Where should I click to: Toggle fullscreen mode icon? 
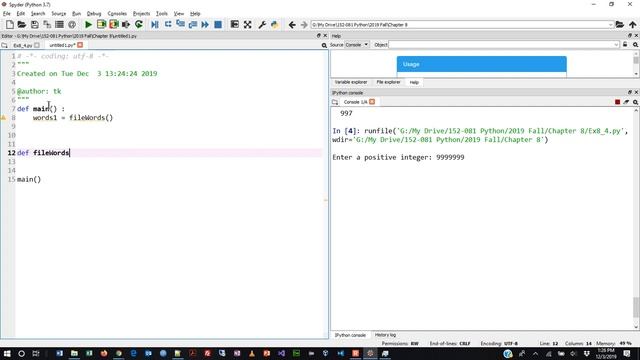[247, 24]
